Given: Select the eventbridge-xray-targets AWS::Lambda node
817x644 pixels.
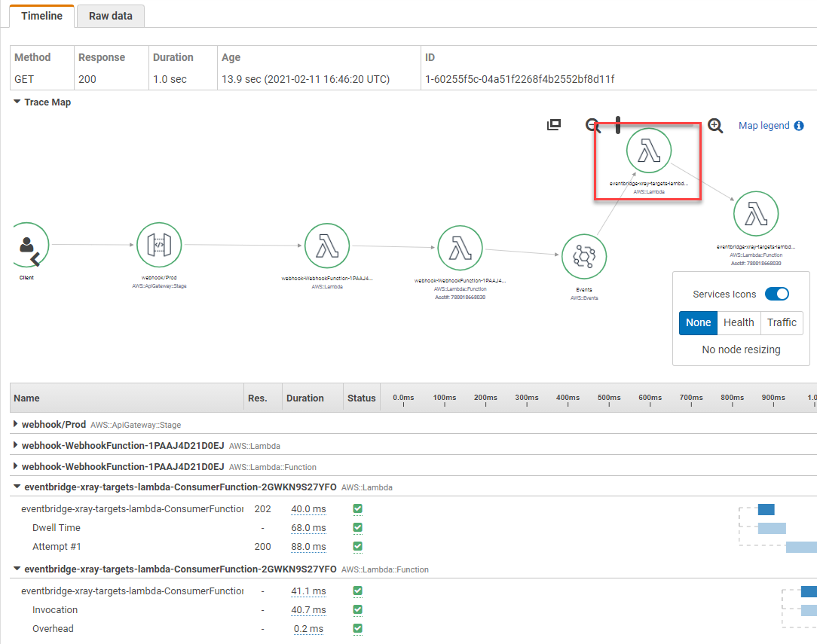Looking at the screenshot, I should [x=649, y=151].
